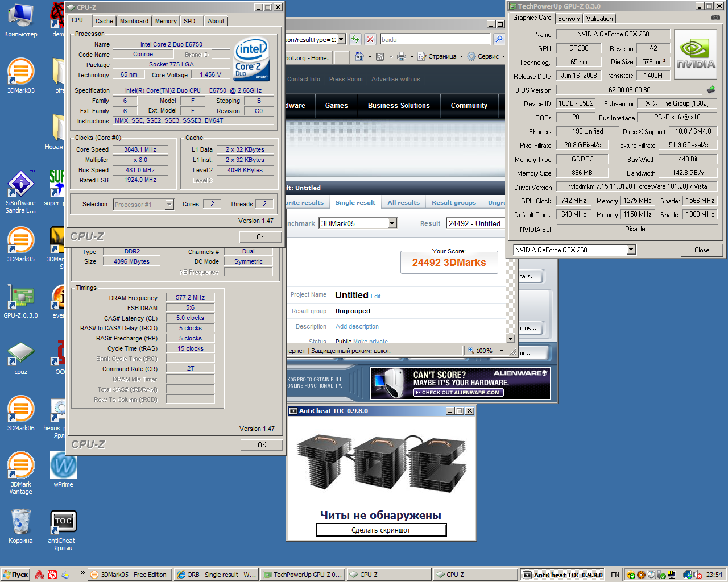Open the About tab in CPU-Z
This screenshot has height=582, width=728.
click(216, 21)
